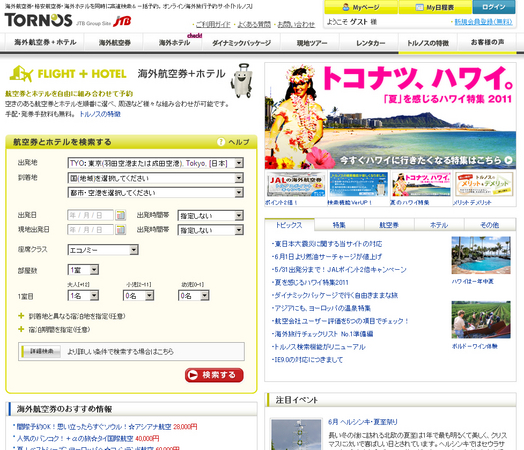
Task: Click 夏のハワイ特集 banner thumbnail
Action: tap(421, 184)
